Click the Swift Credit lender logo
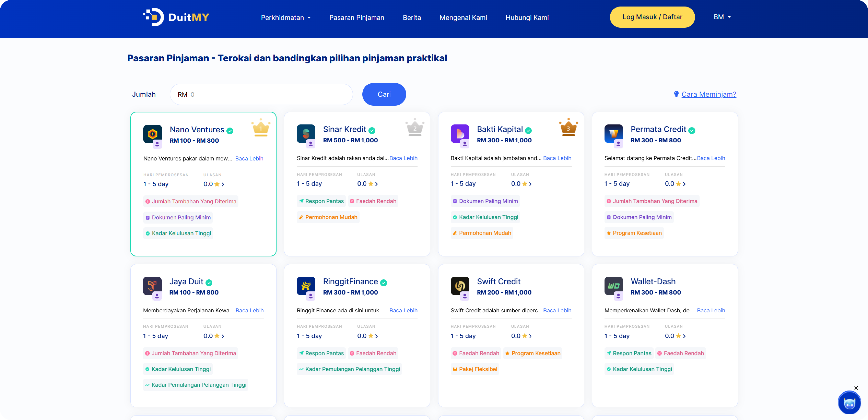Screen dimensions: 868x420 (460, 286)
